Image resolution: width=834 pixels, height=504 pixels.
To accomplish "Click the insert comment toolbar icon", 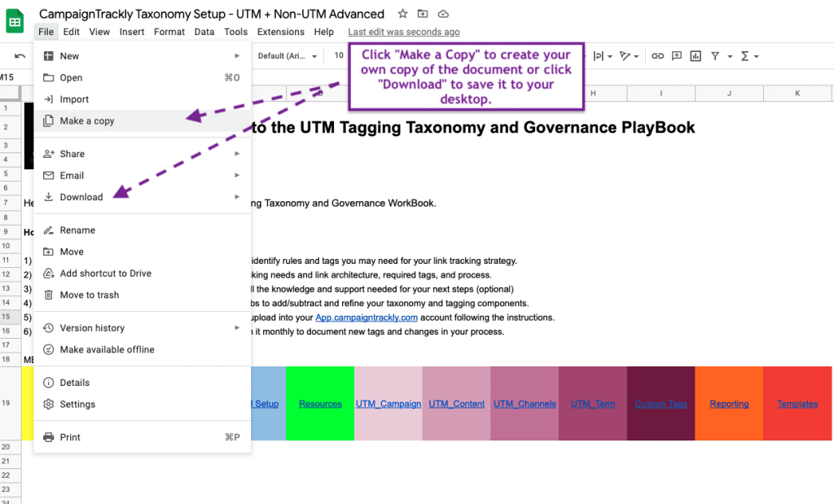I will click(x=677, y=56).
